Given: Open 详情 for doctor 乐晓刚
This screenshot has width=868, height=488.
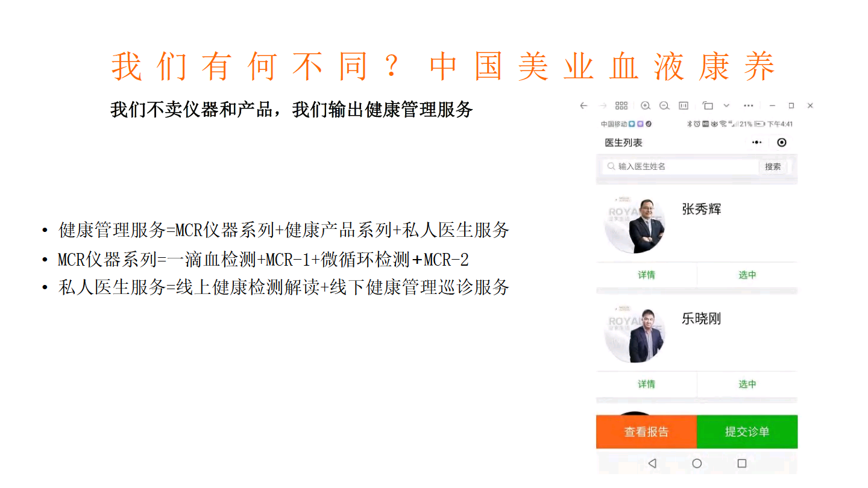Looking at the screenshot, I should point(646,384).
